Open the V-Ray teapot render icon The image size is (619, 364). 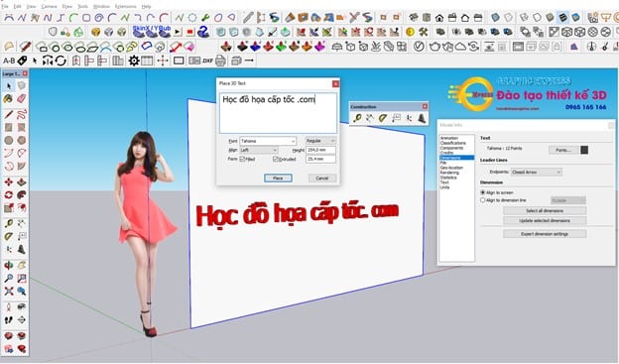click(434, 47)
